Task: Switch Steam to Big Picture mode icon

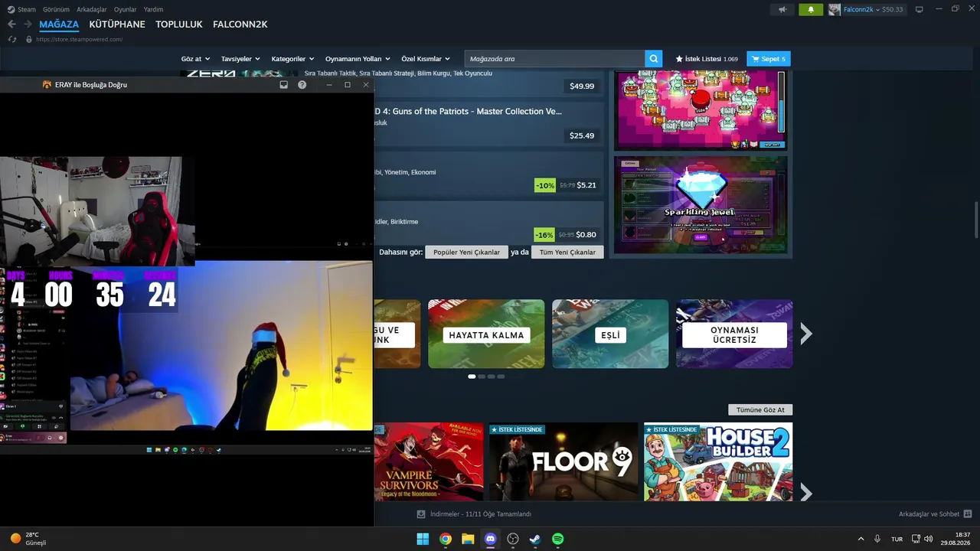Action: tap(920, 9)
